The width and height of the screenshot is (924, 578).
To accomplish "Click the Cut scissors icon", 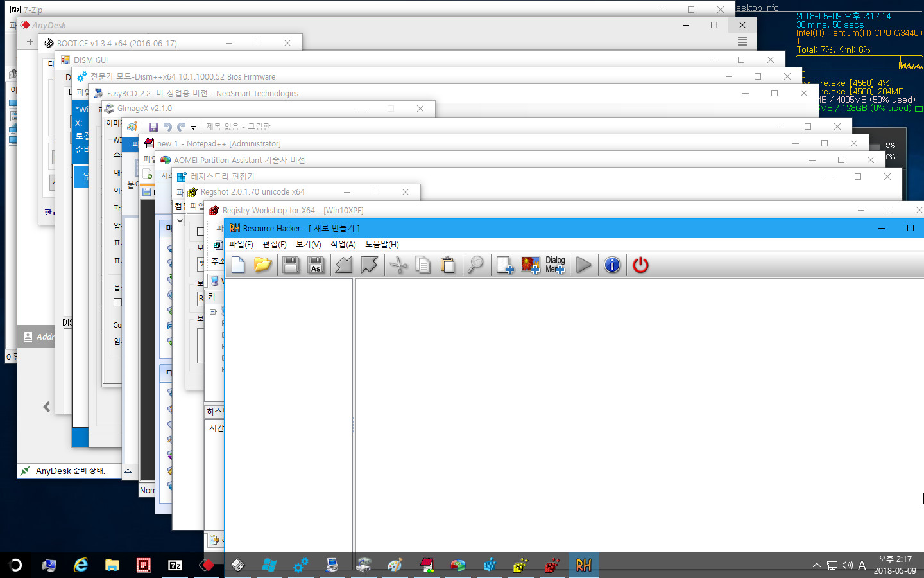I will 398,265.
